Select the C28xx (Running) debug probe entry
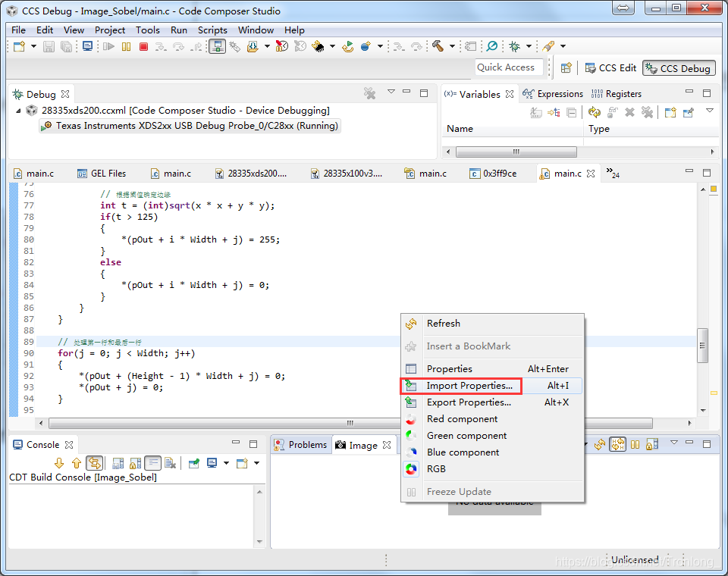Image resolution: width=728 pixels, height=576 pixels. coord(190,126)
